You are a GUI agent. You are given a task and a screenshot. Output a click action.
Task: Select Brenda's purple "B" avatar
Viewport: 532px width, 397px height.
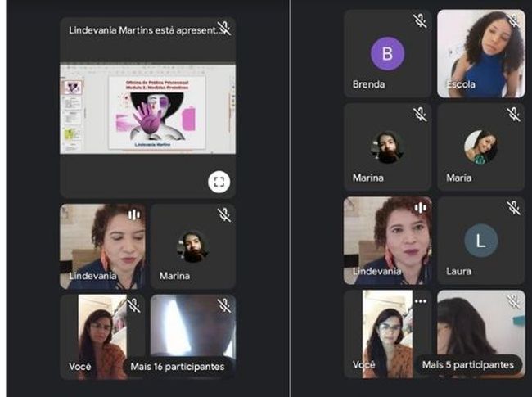tap(387, 54)
